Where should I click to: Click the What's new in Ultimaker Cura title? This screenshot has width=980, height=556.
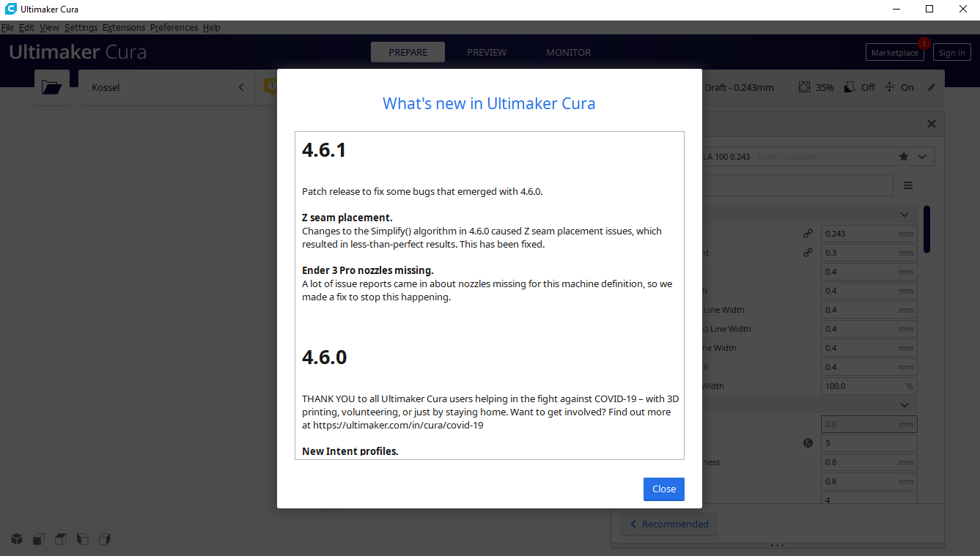pyautogui.click(x=489, y=103)
